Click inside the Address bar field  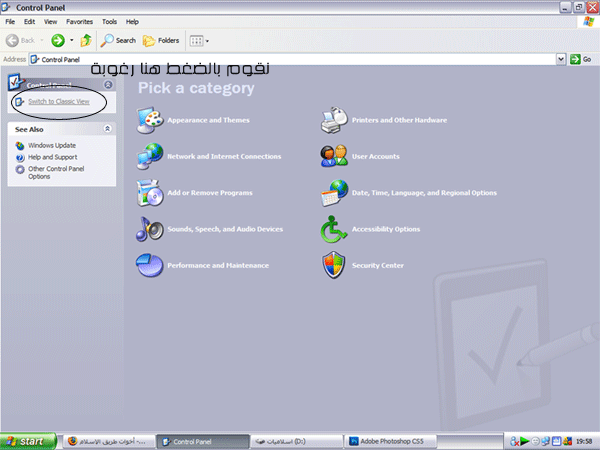293,59
